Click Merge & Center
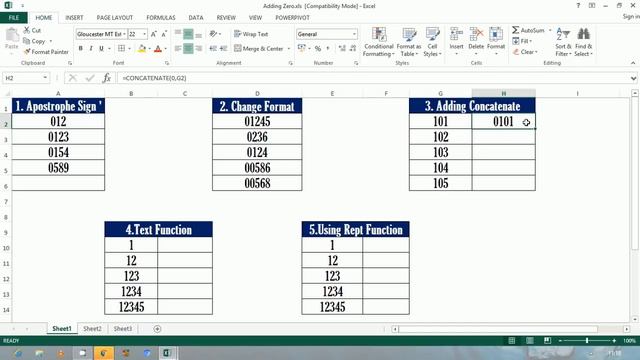 (x=259, y=49)
